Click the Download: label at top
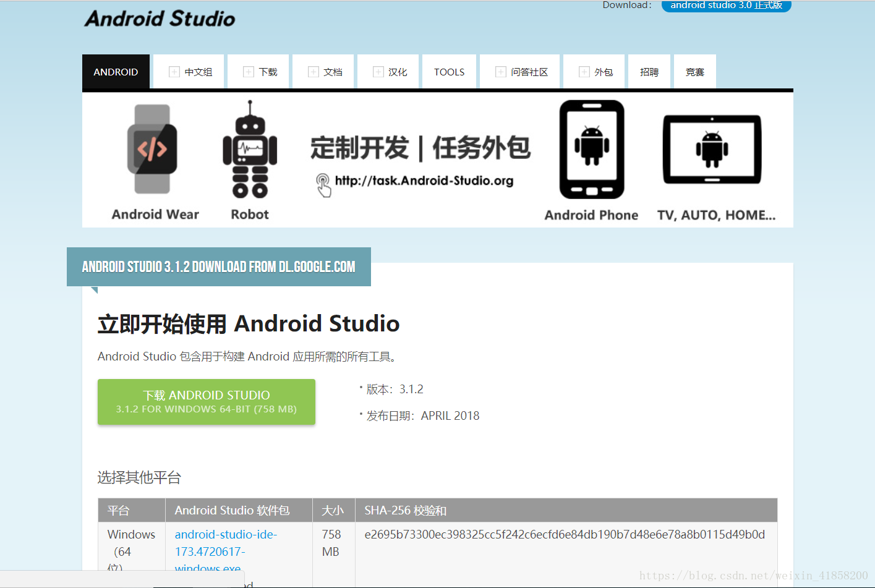The width and height of the screenshot is (875, 588). point(627,5)
